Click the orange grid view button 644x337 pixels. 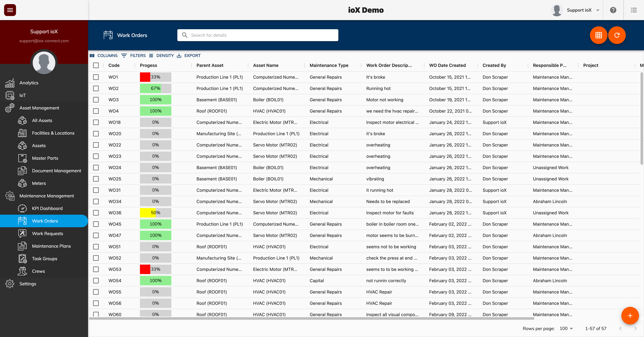(599, 35)
